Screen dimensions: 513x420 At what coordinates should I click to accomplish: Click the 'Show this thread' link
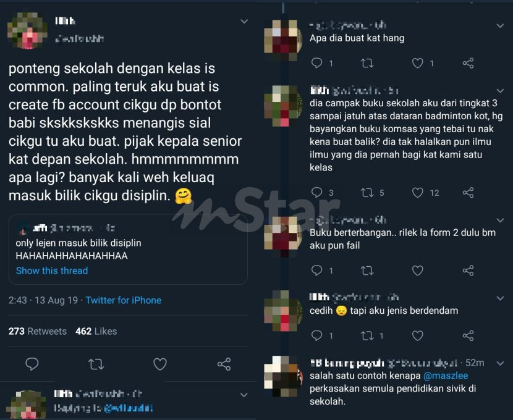[x=52, y=271]
